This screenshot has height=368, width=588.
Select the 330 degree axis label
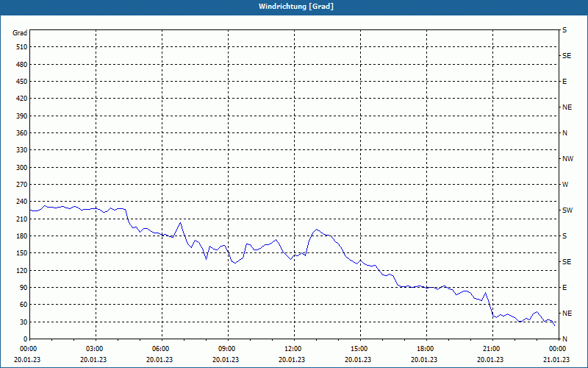[x=22, y=150]
